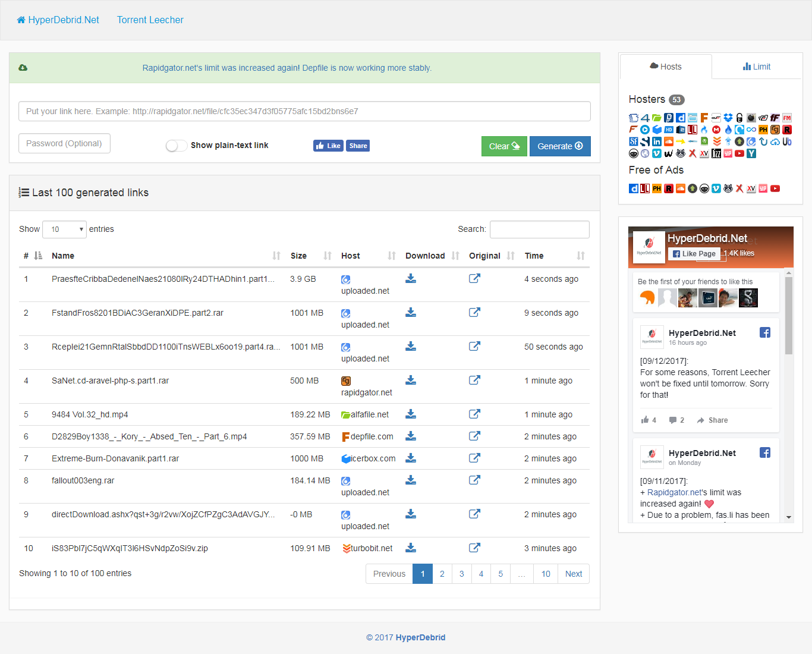The width and height of the screenshot is (812, 654).
Task: Open HyperDebrid.Net home in navbar
Action: pyautogui.click(x=58, y=20)
